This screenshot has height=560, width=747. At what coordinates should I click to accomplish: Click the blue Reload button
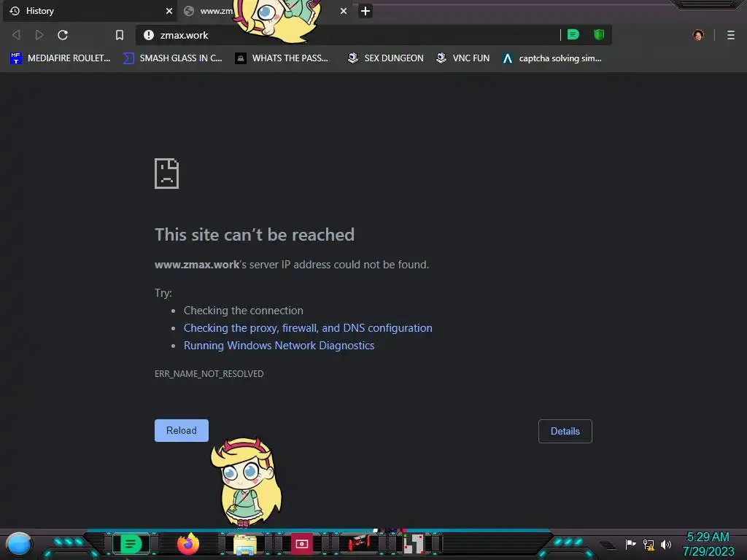pyautogui.click(x=182, y=430)
